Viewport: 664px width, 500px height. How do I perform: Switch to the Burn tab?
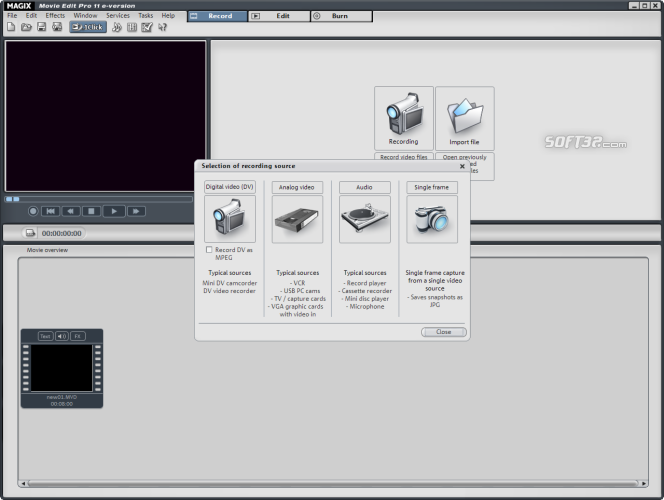tap(342, 16)
